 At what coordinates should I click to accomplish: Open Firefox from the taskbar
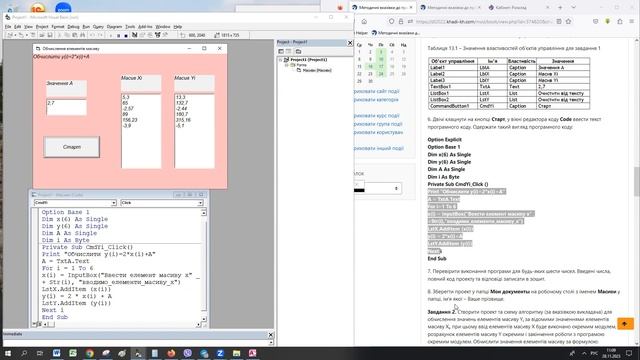pos(171,353)
